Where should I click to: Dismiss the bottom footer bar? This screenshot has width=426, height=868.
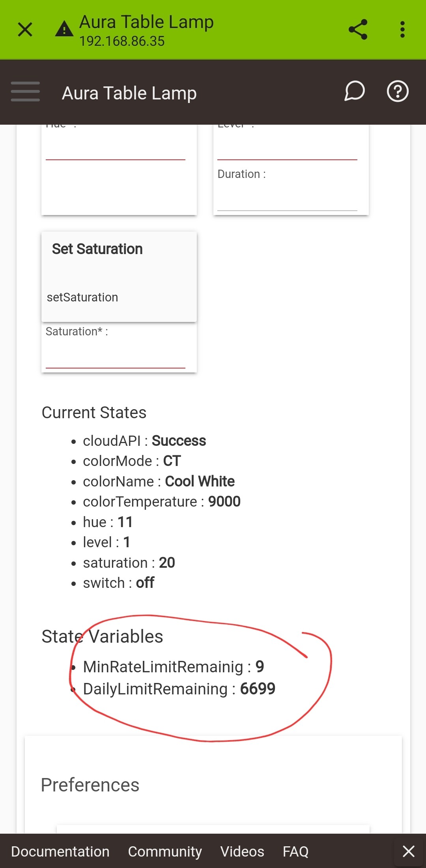[x=409, y=851]
